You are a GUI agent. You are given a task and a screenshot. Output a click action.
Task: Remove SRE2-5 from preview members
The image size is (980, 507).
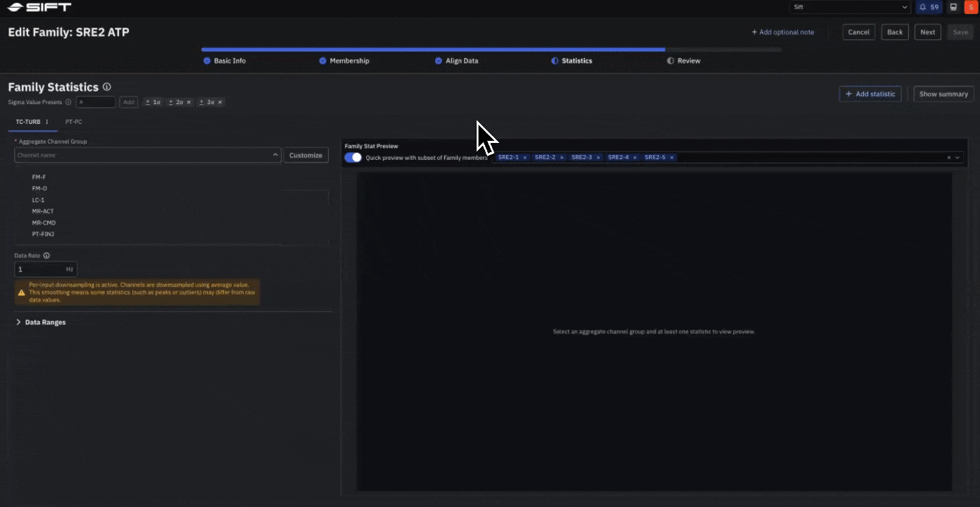coord(672,158)
